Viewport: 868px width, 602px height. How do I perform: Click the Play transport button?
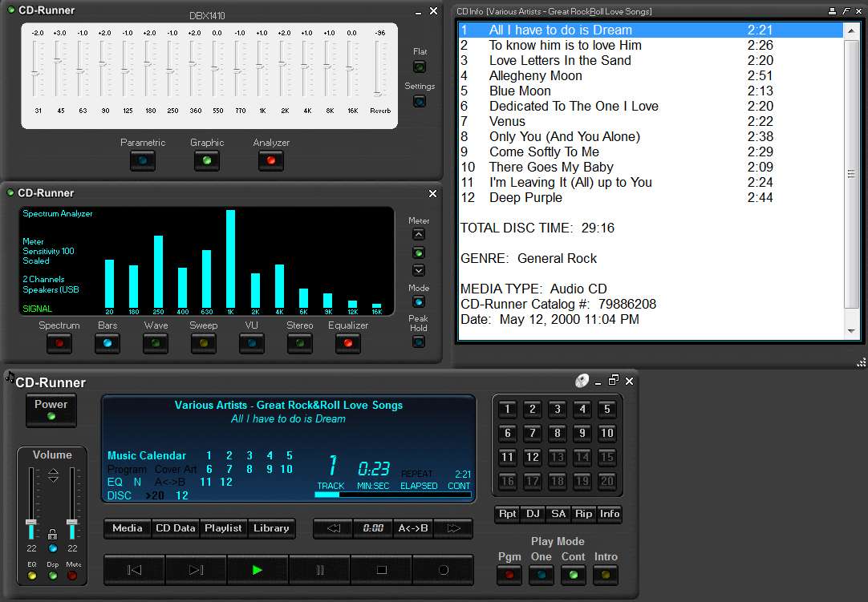[257, 570]
